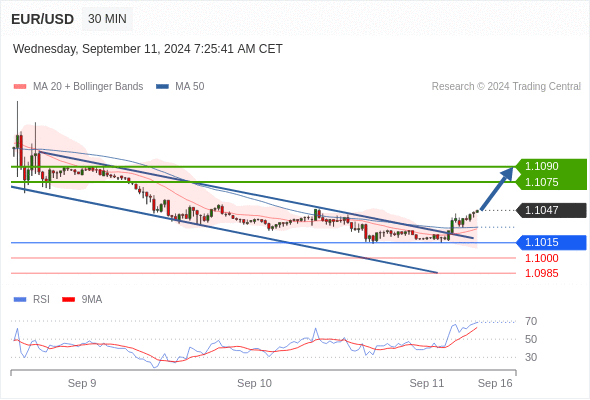Screen dimensions: 590x400
Task: Click the MA 20 Bollinger Bands legend swatch
Action: coord(20,87)
